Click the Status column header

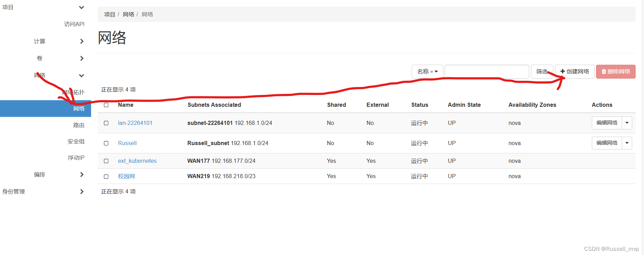[x=419, y=105]
